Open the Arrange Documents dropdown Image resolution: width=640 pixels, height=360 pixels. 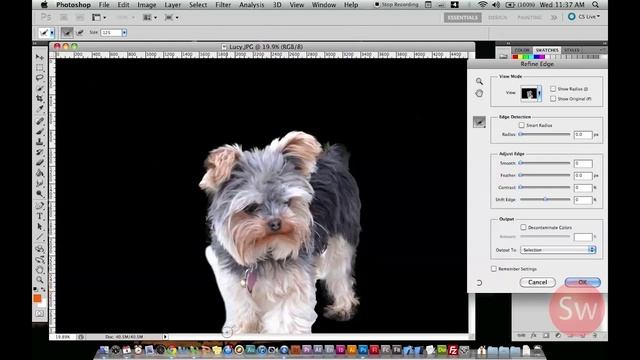(149, 18)
